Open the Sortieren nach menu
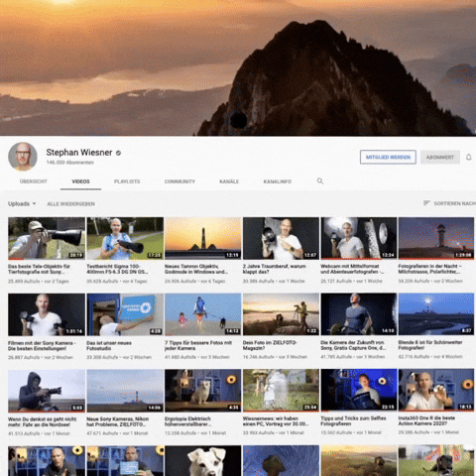 (449, 203)
